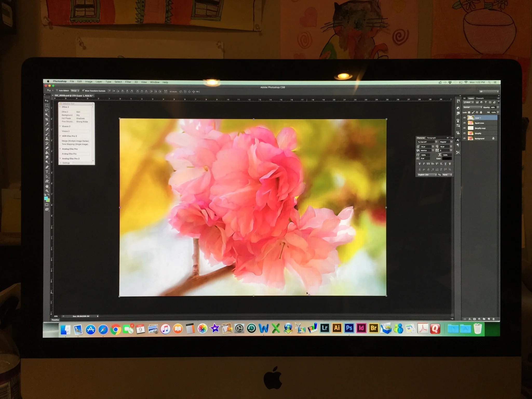The height and width of the screenshot is (399, 532).
Task: Uncheck Show Transform Controls in the options bar
Action: (83, 91)
